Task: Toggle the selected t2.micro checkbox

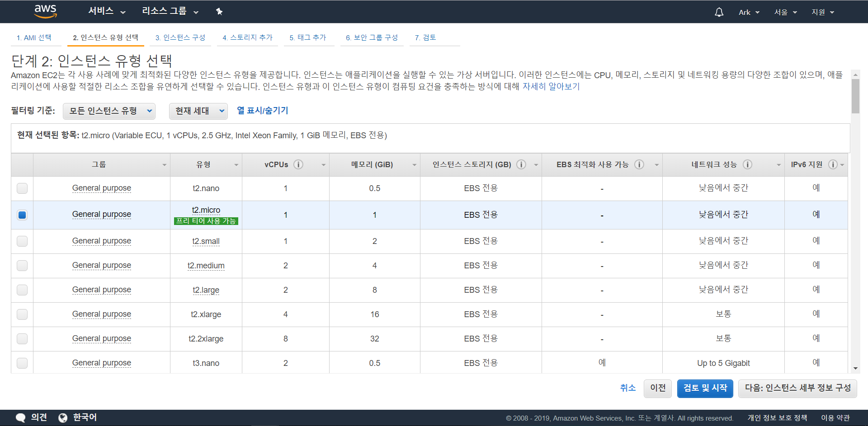Action: point(22,215)
